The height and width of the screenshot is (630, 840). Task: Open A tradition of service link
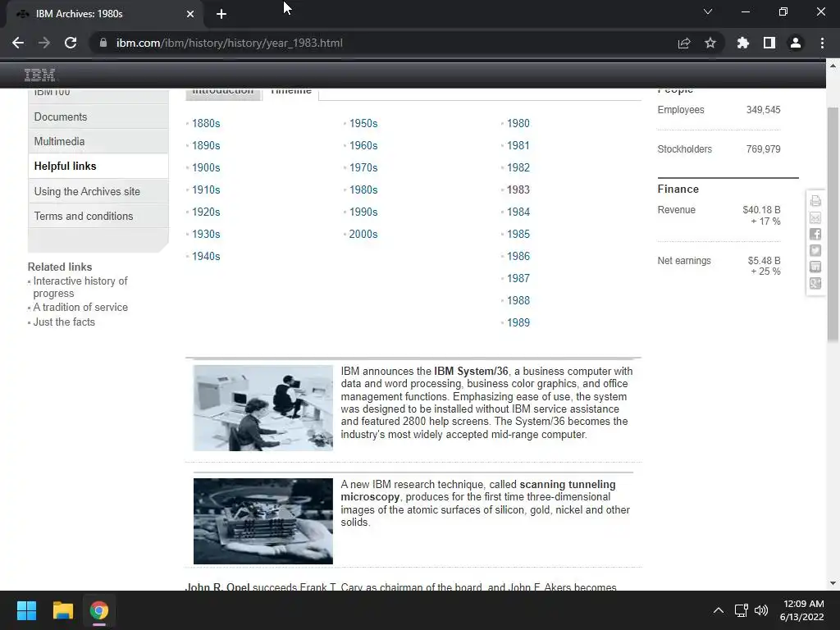(x=80, y=307)
